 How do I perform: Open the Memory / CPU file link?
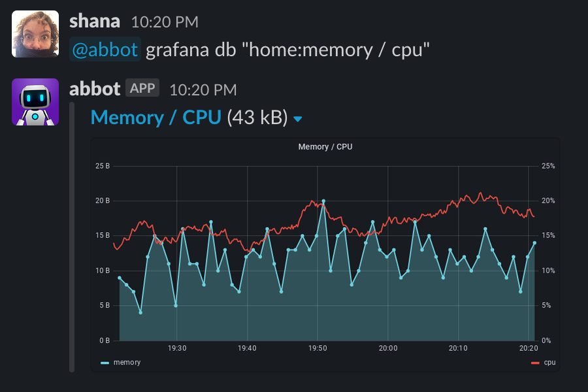(155, 118)
